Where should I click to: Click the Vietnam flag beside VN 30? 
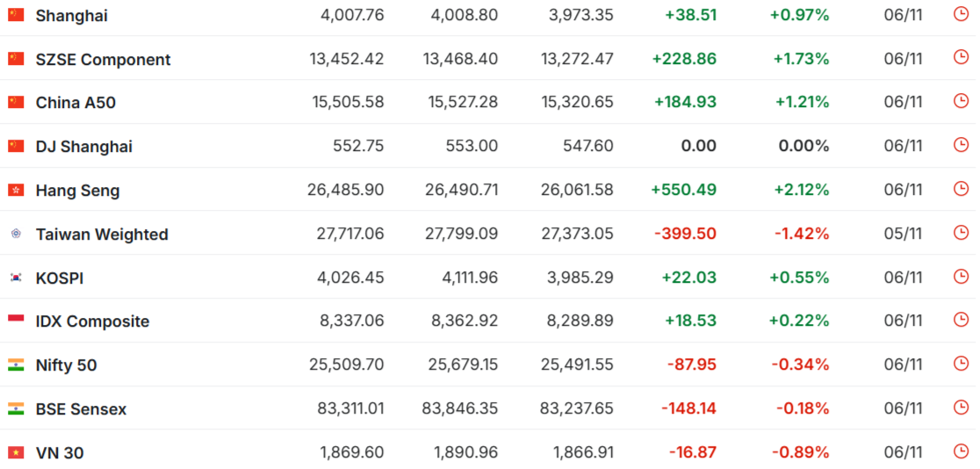click(16, 452)
